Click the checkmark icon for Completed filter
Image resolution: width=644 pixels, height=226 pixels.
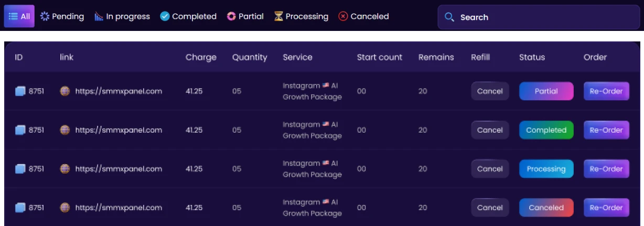(165, 16)
